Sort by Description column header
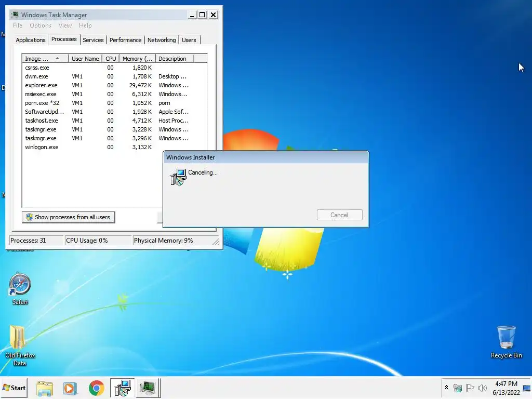532x399 pixels. click(x=175, y=59)
